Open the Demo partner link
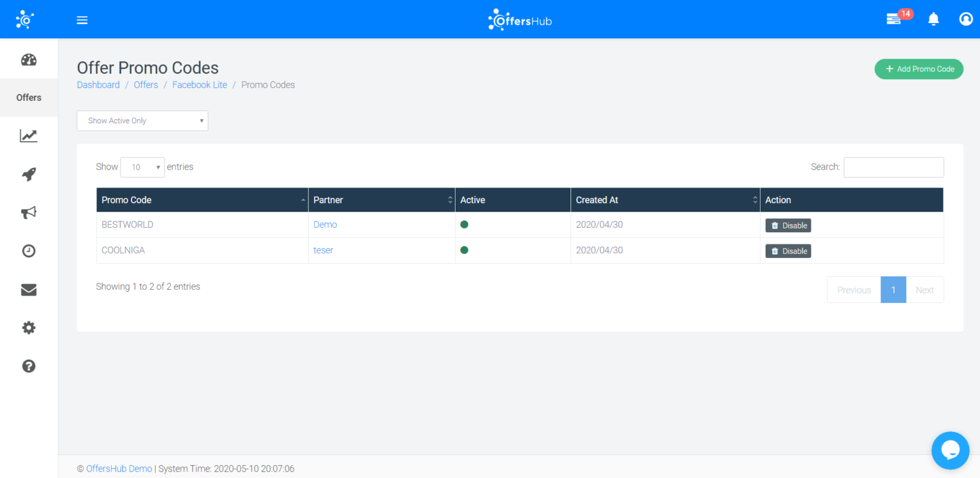This screenshot has width=980, height=478. click(325, 225)
